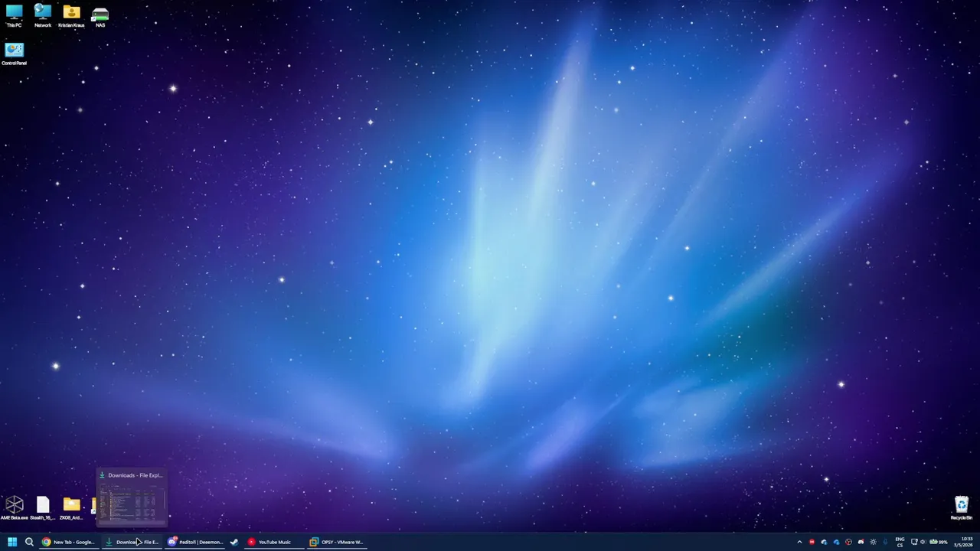
Task: Select the Kristian Kraus user folder icon
Action: [71, 16]
